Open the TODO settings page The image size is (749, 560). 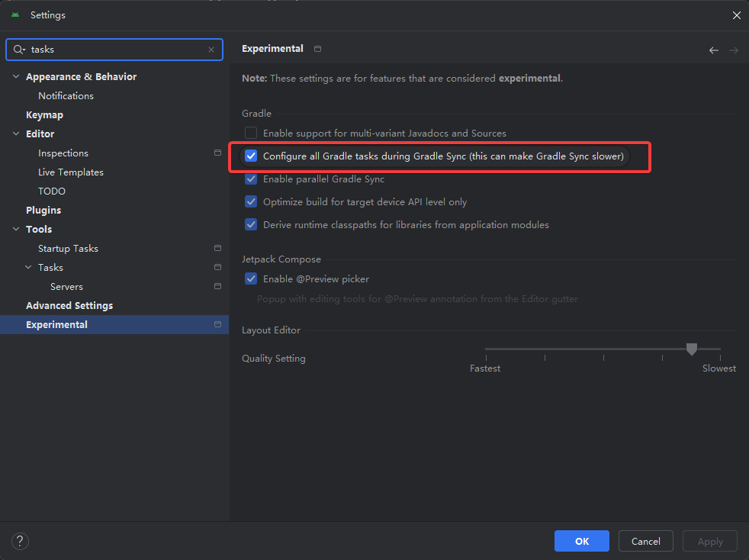coord(52,191)
